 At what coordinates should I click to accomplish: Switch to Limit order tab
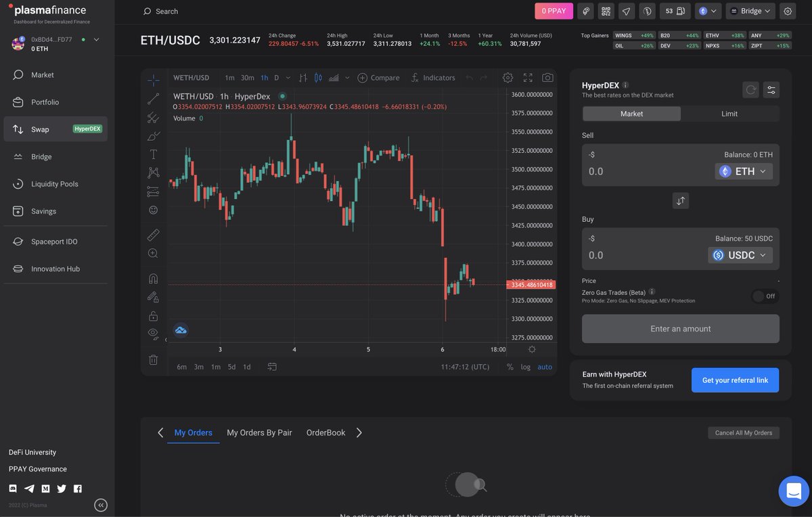pyautogui.click(x=729, y=114)
